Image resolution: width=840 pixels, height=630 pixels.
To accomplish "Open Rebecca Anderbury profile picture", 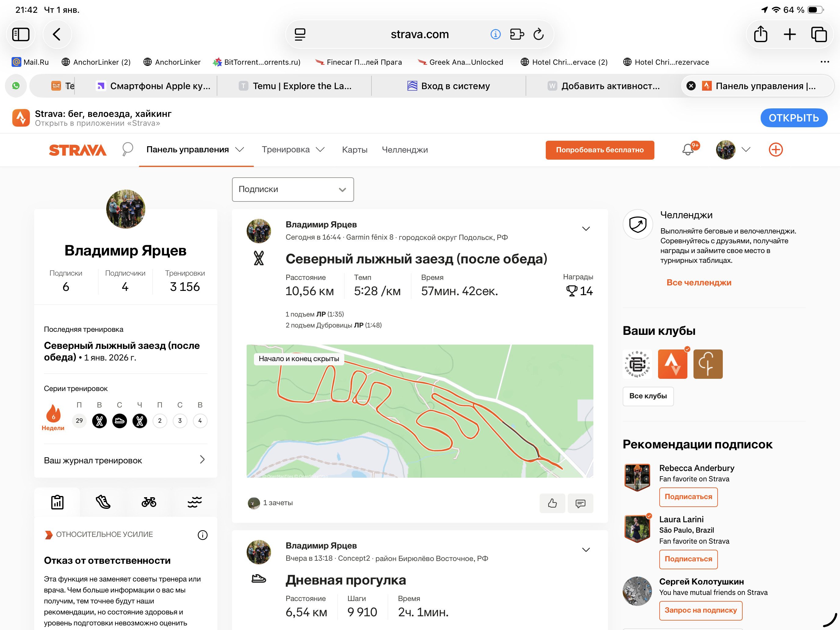I will tap(637, 477).
